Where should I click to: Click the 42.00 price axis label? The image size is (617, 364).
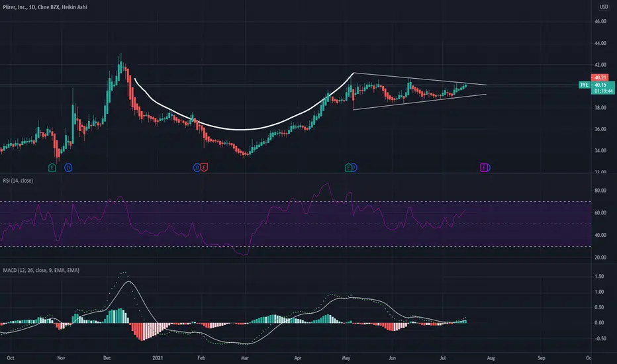[600, 65]
